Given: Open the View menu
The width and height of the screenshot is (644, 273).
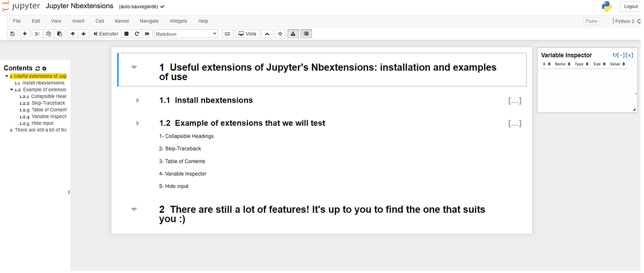Looking at the screenshot, I should click(56, 21).
